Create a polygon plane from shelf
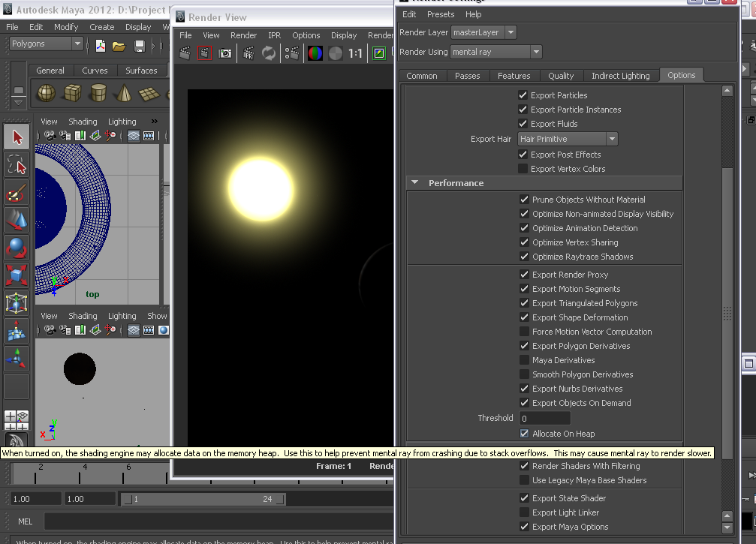 tap(149, 92)
